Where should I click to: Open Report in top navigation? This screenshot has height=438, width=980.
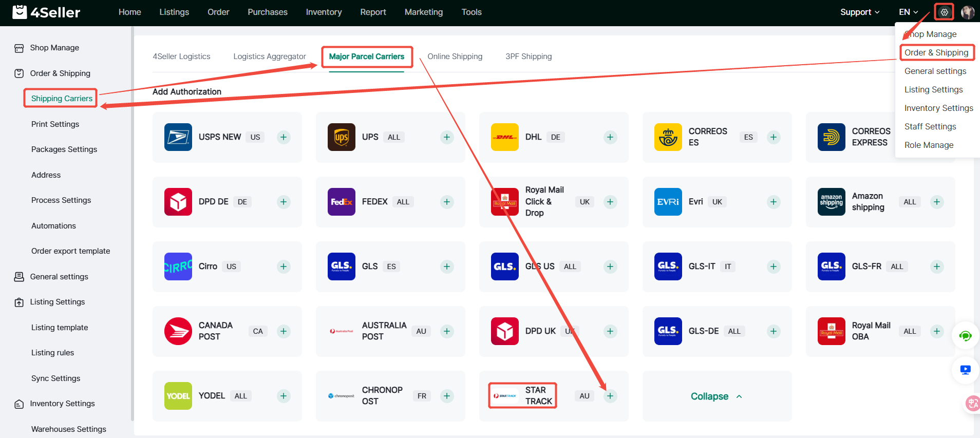click(x=373, y=12)
